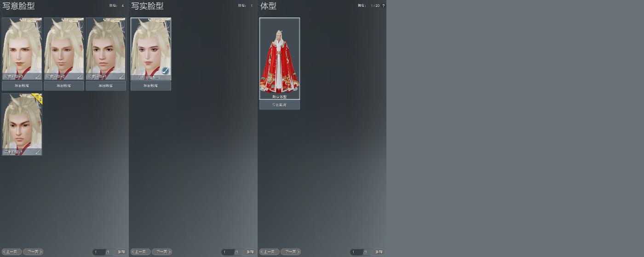Click the yellow corner badge on the bottom face thumbnail
The image size is (644, 257).
pyautogui.click(x=38, y=98)
